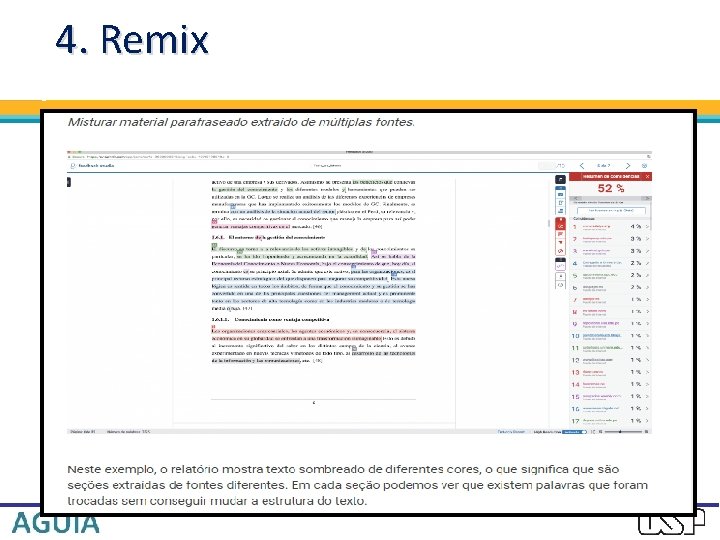Expand match 3 with its 3 % chevron
Image resolution: width=720 pixels, height=540 pixels.
[647, 251]
